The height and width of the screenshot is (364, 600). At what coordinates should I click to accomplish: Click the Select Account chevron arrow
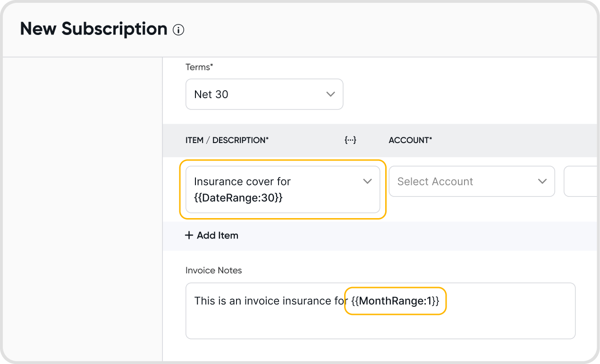pos(542,182)
